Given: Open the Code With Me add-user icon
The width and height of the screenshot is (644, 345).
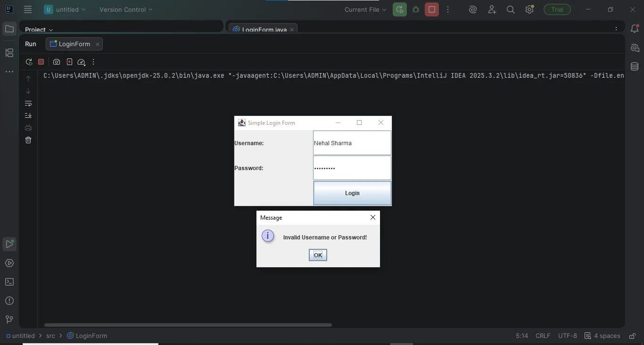Looking at the screenshot, I should pyautogui.click(x=492, y=9).
